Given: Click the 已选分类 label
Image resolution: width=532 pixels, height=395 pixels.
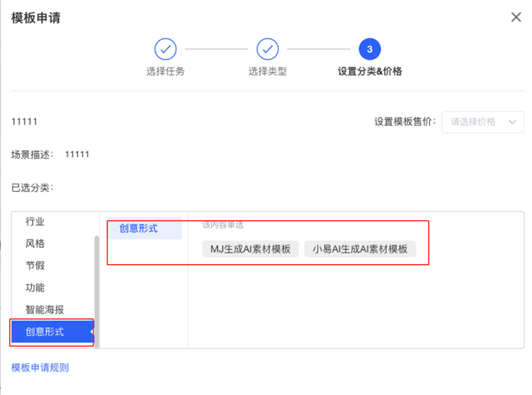Looking at the screenshot, I should pos(32,188).
